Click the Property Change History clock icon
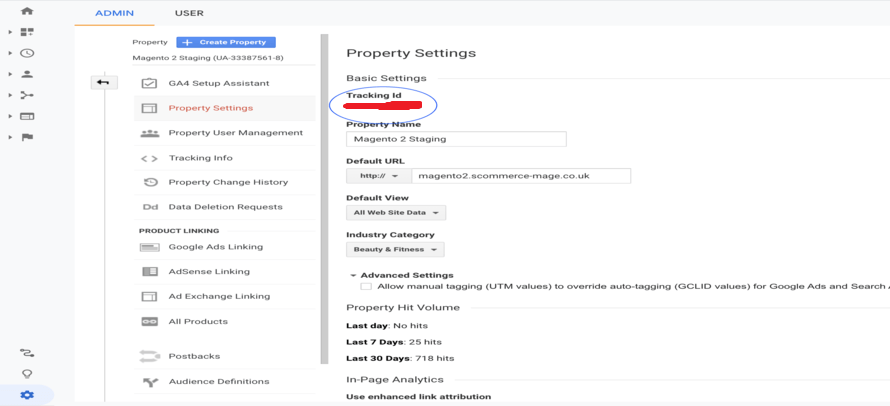The image size is (890, 406). tap(150, 182)
